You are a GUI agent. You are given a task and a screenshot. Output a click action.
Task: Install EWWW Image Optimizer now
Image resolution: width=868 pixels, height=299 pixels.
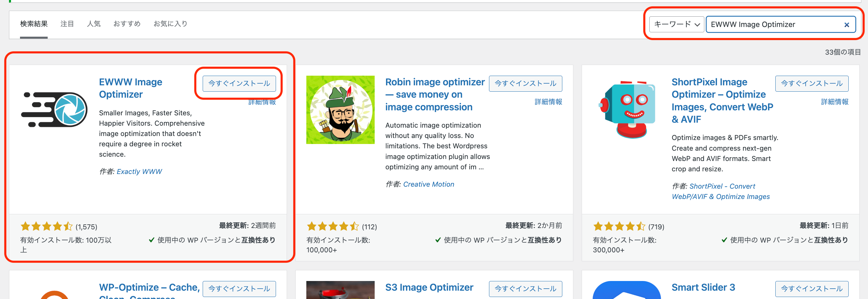tap(239, 83)
